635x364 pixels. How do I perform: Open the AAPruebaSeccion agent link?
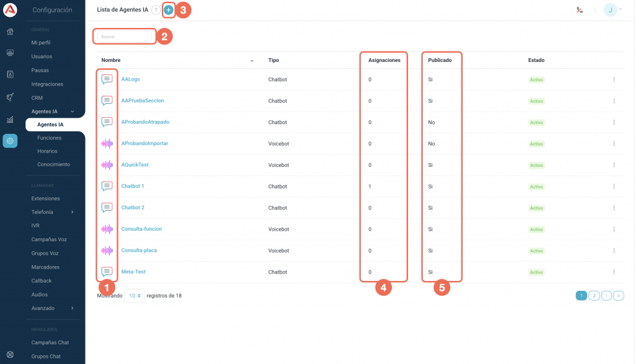143,100
